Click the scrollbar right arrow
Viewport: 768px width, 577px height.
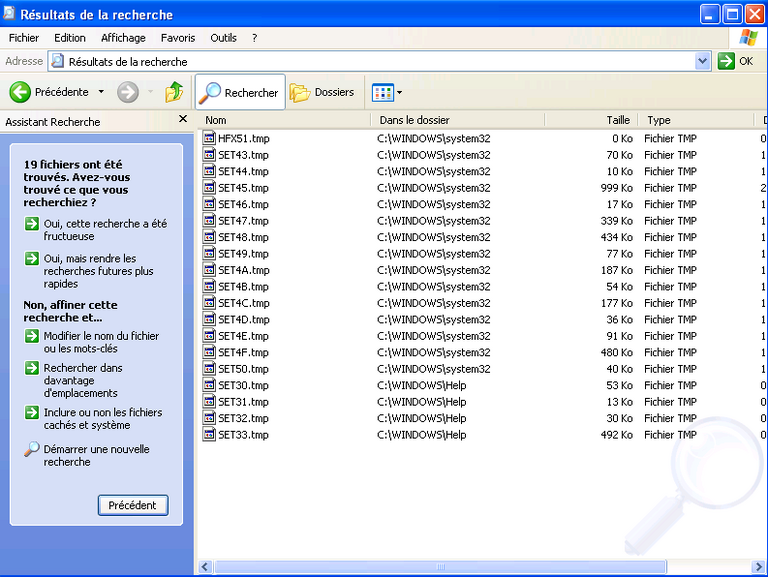[757, 567]
